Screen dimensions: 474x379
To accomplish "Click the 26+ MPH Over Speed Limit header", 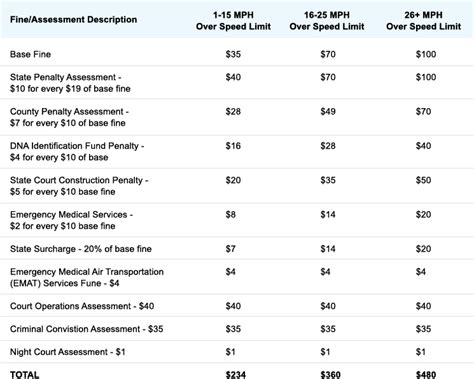I will 423,21.
